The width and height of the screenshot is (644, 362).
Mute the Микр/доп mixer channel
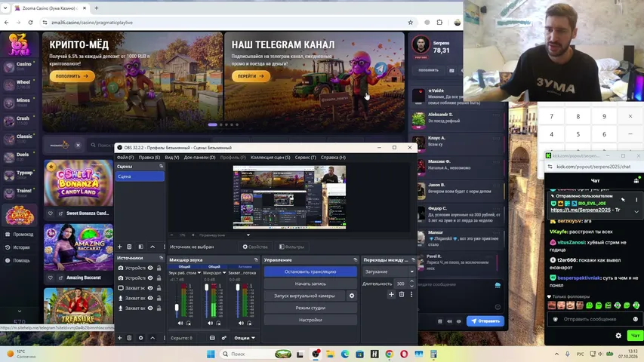pos(211,324)
